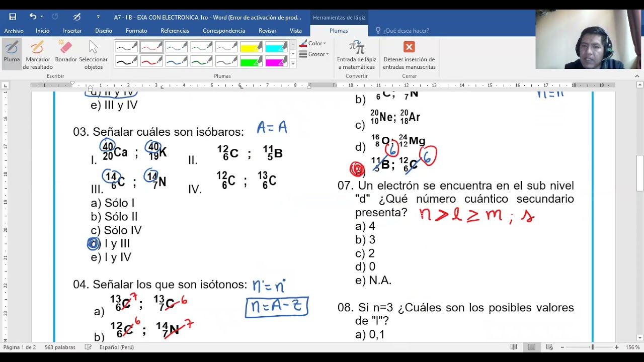Viewport: 644px width, 362px height.
Task: Switch to Seleccionar objetos tool
Action: 93,55
